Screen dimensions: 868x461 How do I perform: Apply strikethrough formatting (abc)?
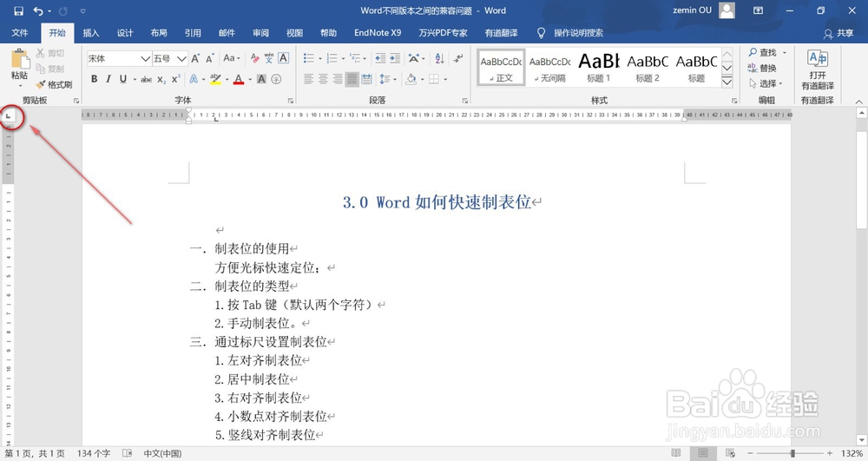coord(146,79)
